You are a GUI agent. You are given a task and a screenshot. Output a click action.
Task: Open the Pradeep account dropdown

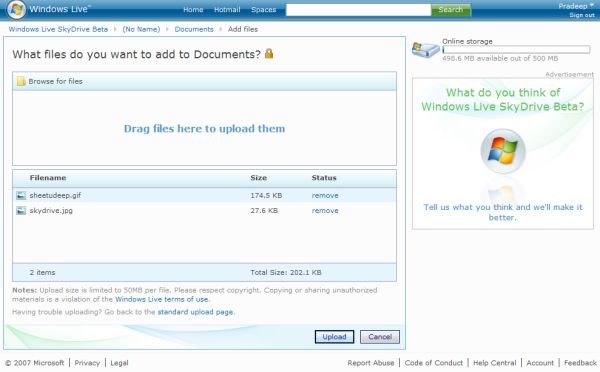pyautogui.click(x=576, y=6)
